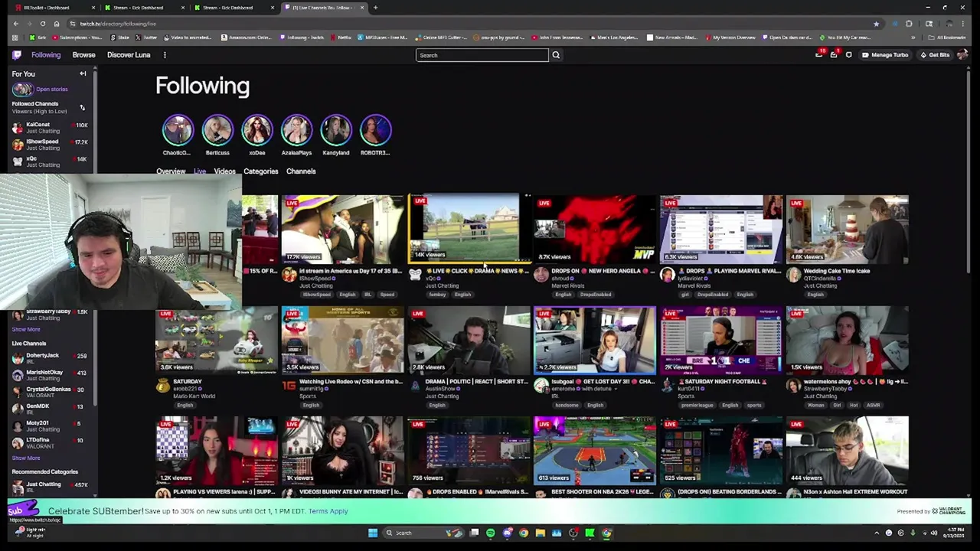Open Watching Live Rodeo stream thumbnail

point(342,341)
